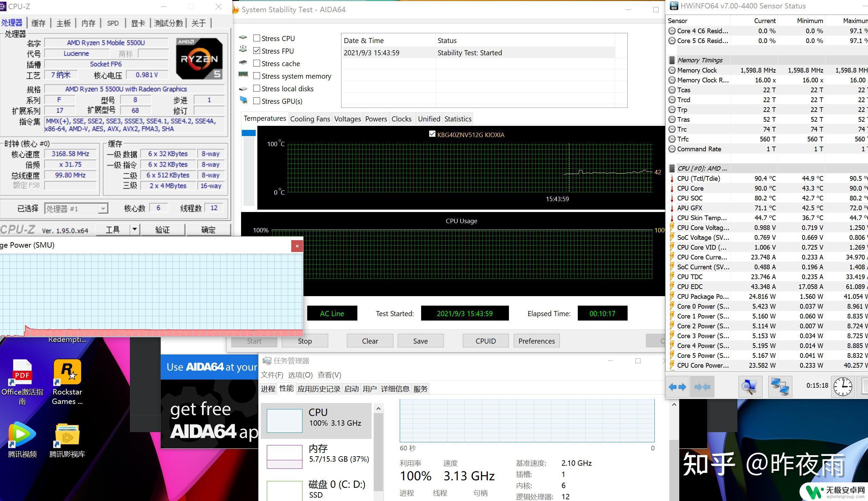The width and height of the screenshot is (868, 501).
Task: Expand CPU #0 AMD section in HWiNFO
Action: click(x=671, y=168)
